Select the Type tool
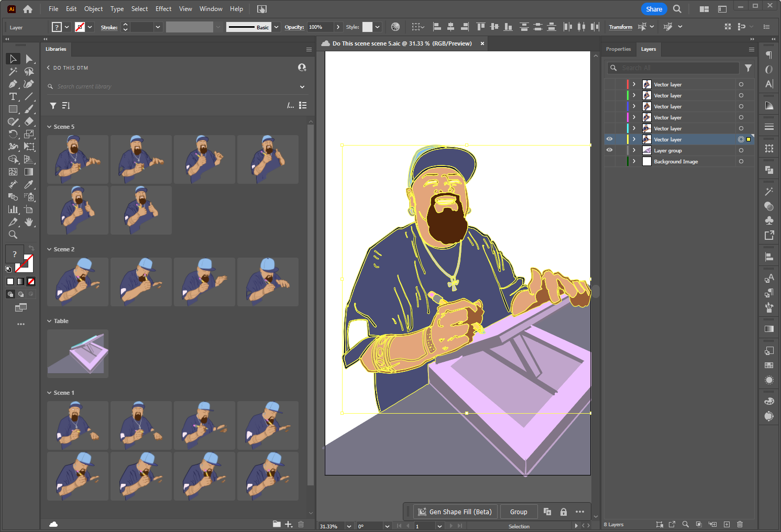This screenshot has height=532, width=781. point(13,96)
